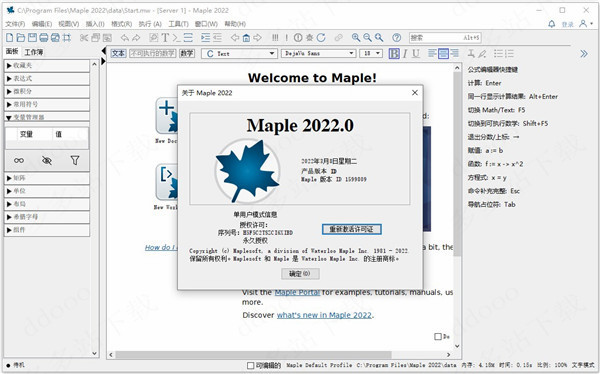This screenshot has height=374, width=600.
Task: Collapse the 变量管理器 palette
Action: [47, 117]
